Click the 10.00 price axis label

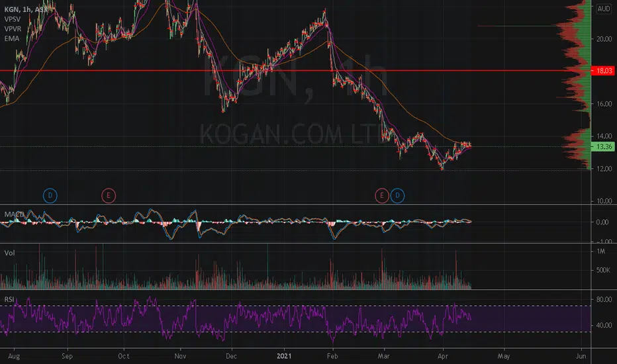click(604, 201)
